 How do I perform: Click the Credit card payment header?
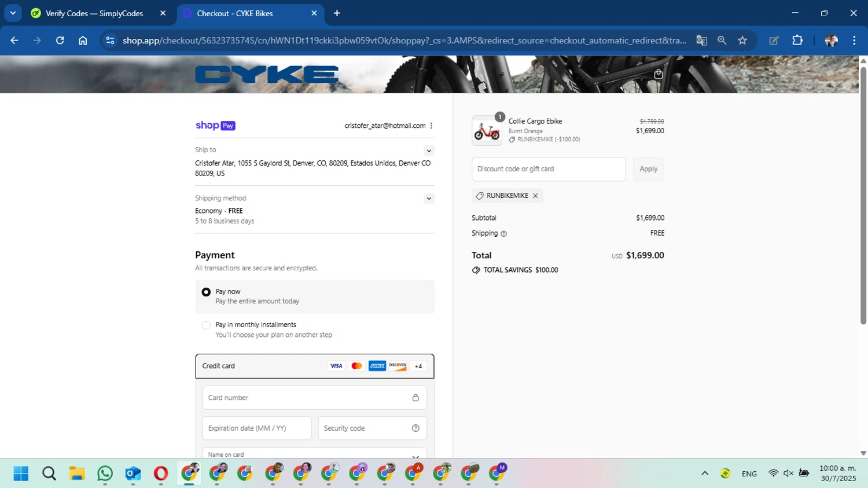(x=315, y=366)
